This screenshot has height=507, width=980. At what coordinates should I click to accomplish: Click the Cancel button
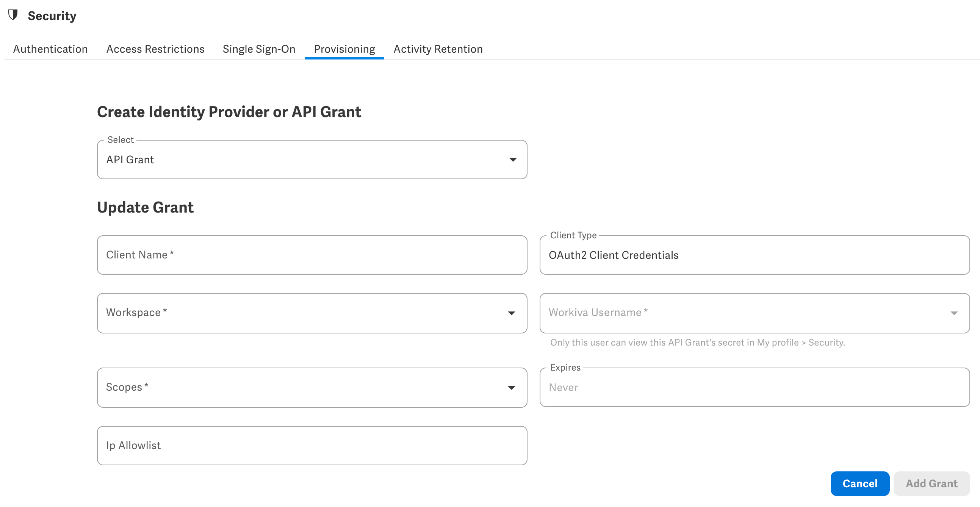pos(860,484)
